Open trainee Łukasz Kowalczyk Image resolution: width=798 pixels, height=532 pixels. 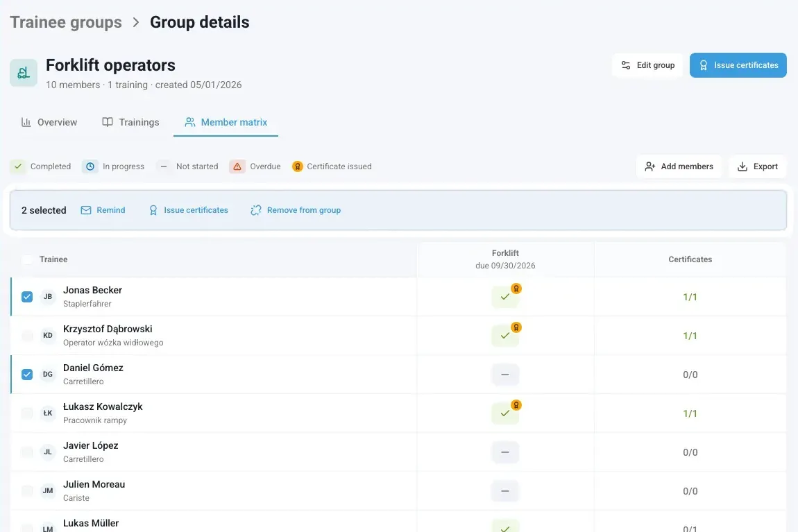click(103, 407)
